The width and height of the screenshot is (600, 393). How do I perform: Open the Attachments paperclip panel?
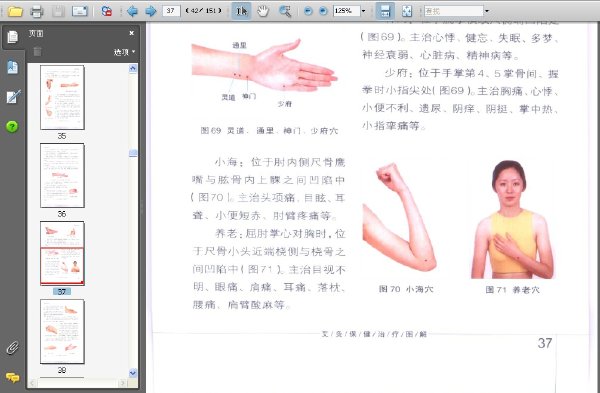(x=12, y=347)
